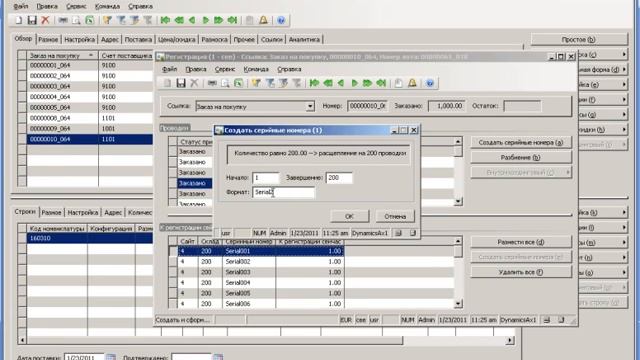Go to first record in Registration window toolbar
This screenshot has width=640, height=360.
pyautogui.click(x=314, y=83)
